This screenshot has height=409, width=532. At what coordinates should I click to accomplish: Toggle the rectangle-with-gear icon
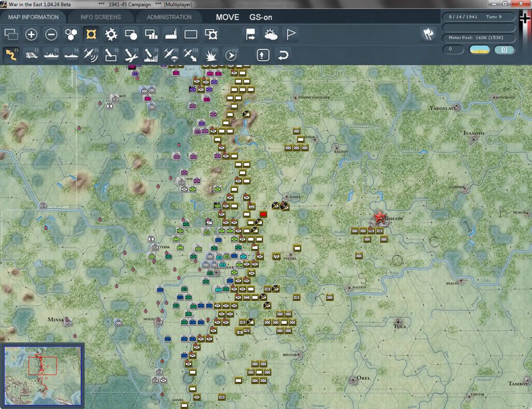click(211, 34)
